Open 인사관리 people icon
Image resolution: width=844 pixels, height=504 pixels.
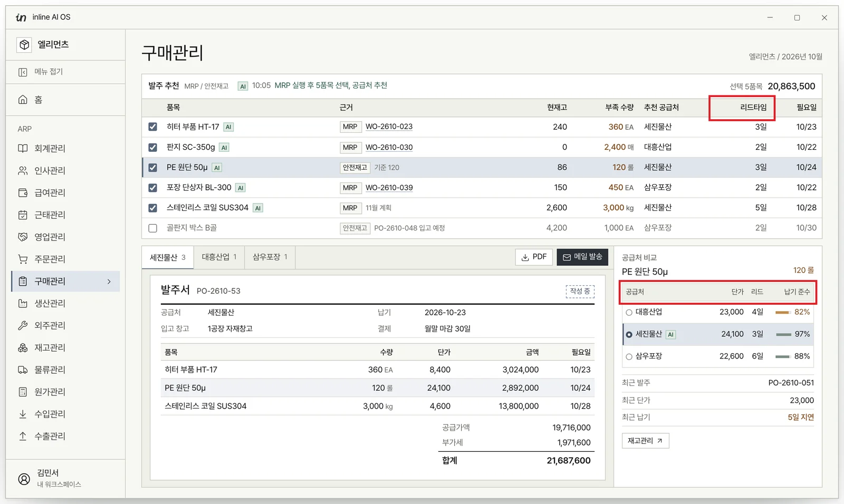tap(23, 171)
